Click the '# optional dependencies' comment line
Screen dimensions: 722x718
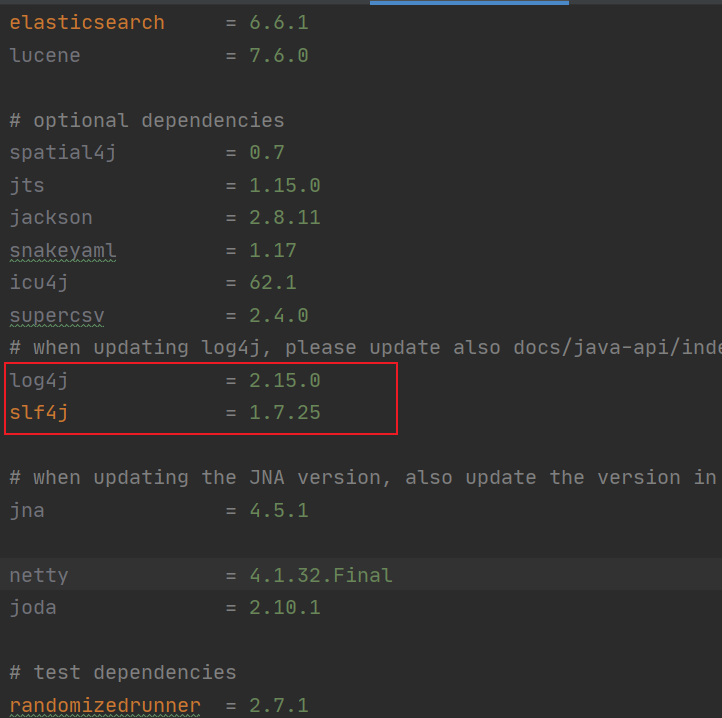pyautogui.click(x=146, y=120)
